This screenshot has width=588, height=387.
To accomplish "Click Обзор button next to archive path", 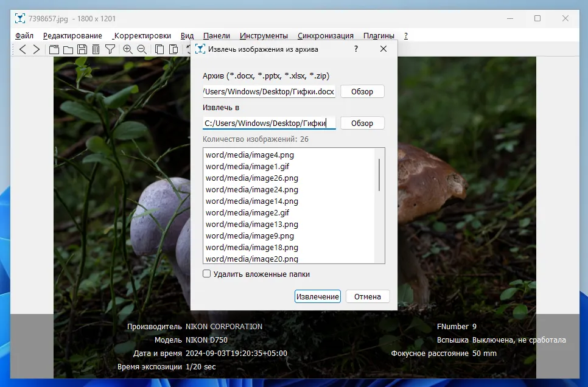I will coord(362,92).
